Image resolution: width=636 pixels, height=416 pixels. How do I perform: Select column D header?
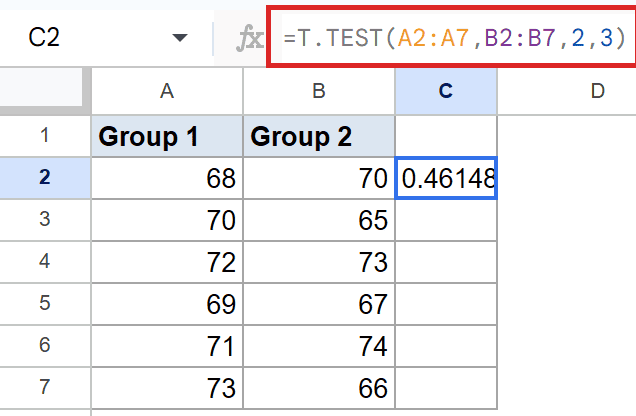coord(597,91)
